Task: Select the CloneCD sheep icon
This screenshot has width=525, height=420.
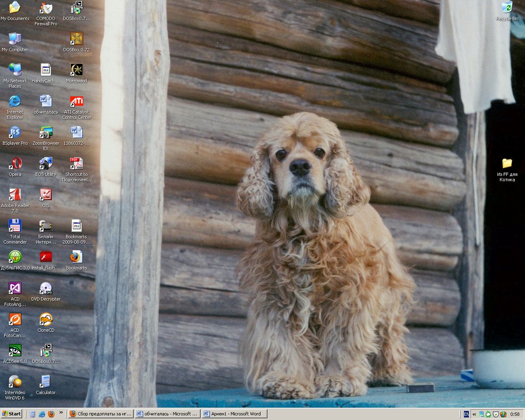Action: pyautogui.click(x=46, y=323)
